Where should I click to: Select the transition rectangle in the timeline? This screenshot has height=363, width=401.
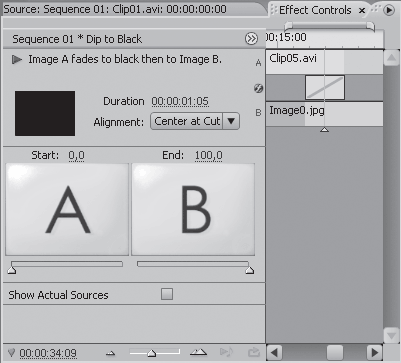325,87
